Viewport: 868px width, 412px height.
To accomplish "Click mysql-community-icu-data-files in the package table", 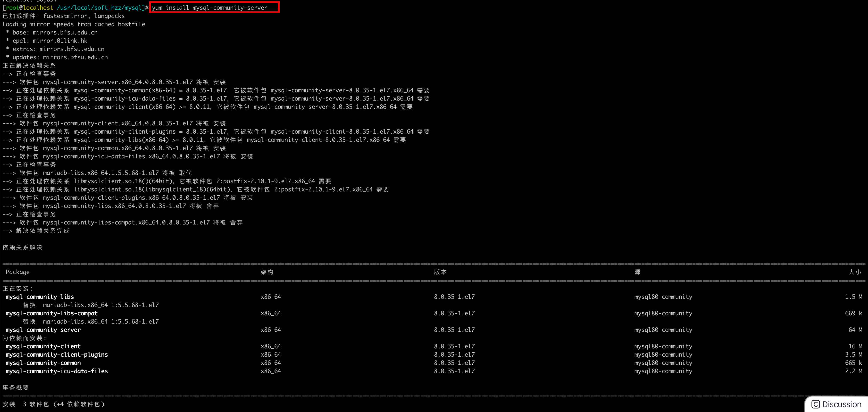I will [x=57, y=371].
